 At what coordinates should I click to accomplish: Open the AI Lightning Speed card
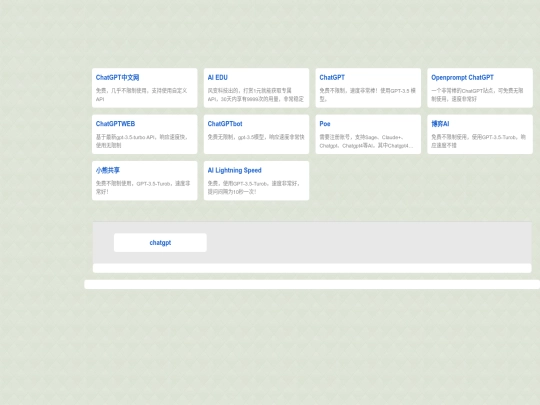coord(256,180)
